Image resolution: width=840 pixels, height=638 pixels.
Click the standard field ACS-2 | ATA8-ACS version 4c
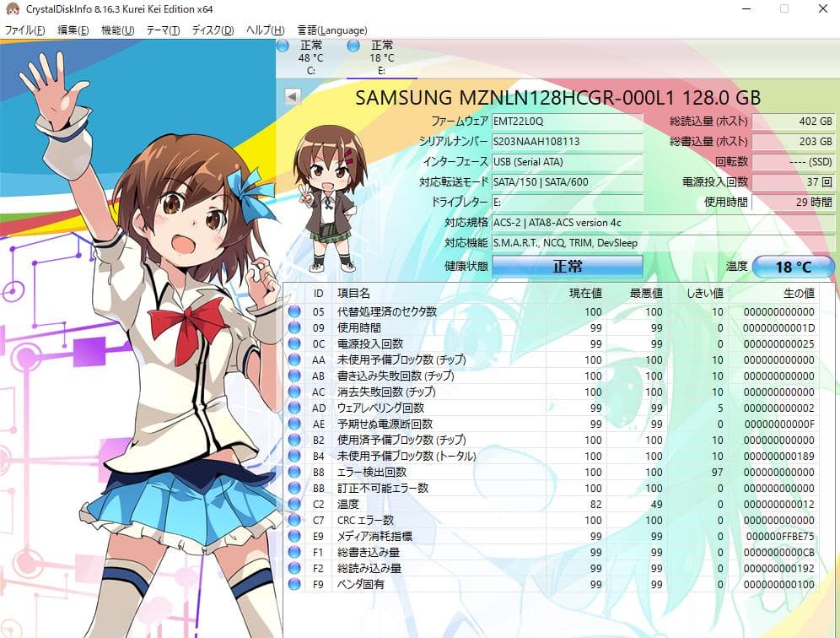663,223
